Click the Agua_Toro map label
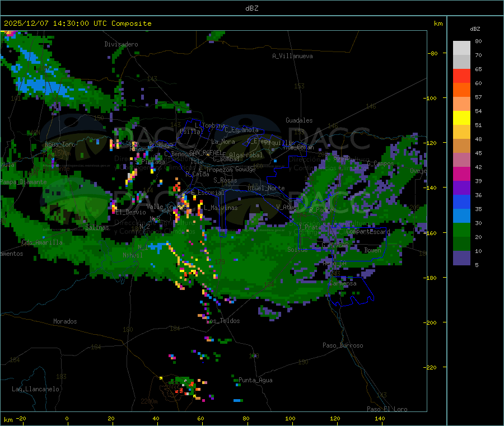Image resolution: width=504 pixels, height=426 pixels. (x=60, y=144)
